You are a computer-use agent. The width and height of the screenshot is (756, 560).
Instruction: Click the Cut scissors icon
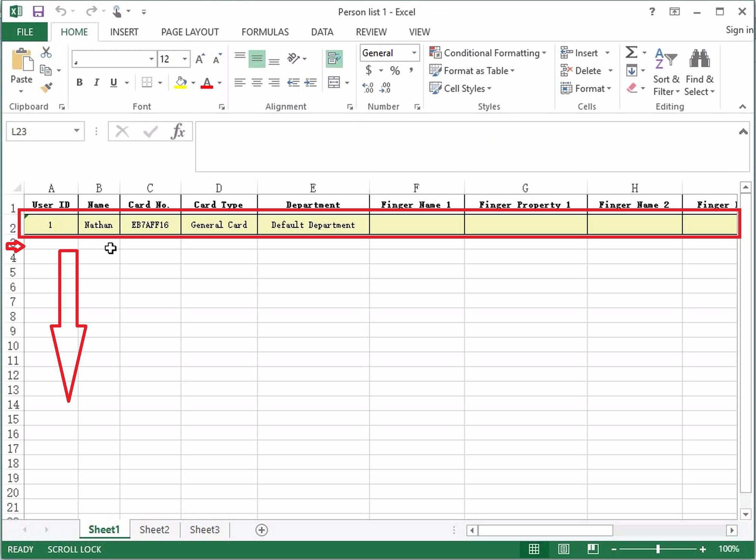(46, 53)
